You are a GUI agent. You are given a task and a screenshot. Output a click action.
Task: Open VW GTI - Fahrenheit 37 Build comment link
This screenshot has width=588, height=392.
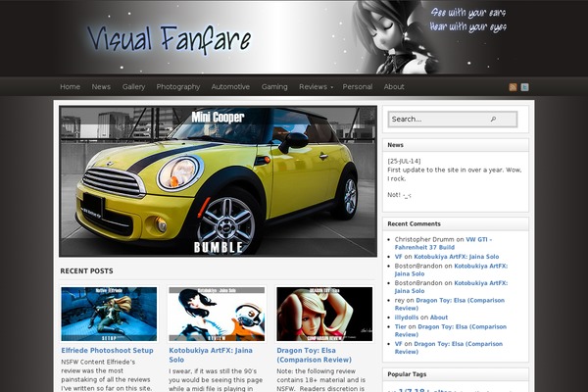click(x=443, y=243)
